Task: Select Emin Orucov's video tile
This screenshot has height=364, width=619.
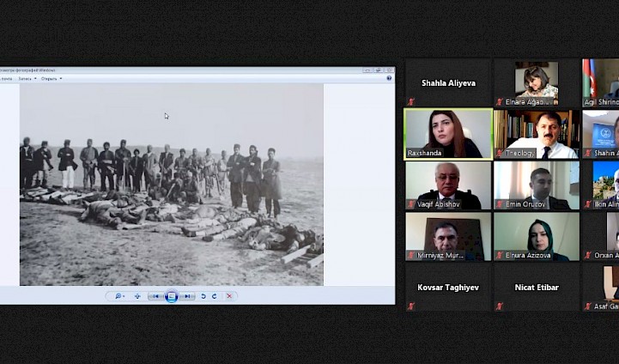Action: [x=537, y=185]
